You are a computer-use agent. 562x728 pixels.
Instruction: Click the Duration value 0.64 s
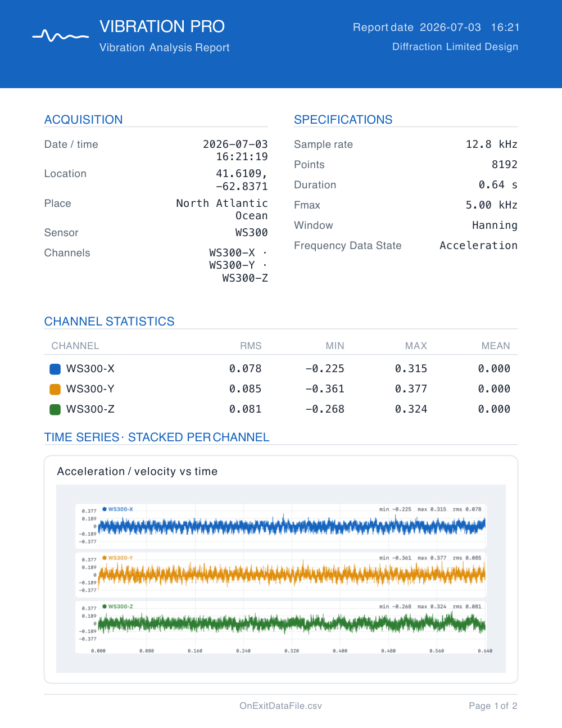[498, 185]
